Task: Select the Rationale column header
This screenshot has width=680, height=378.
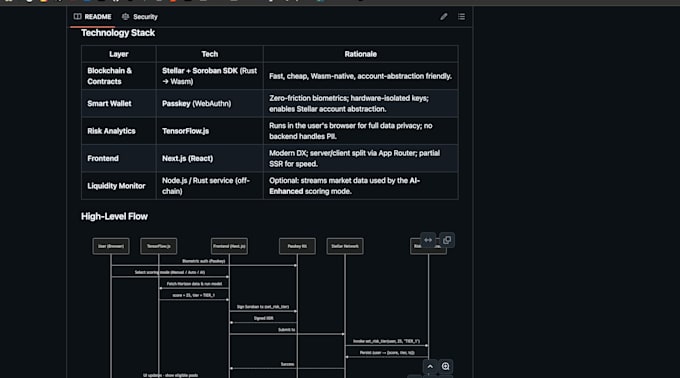Action: (360, 54)
